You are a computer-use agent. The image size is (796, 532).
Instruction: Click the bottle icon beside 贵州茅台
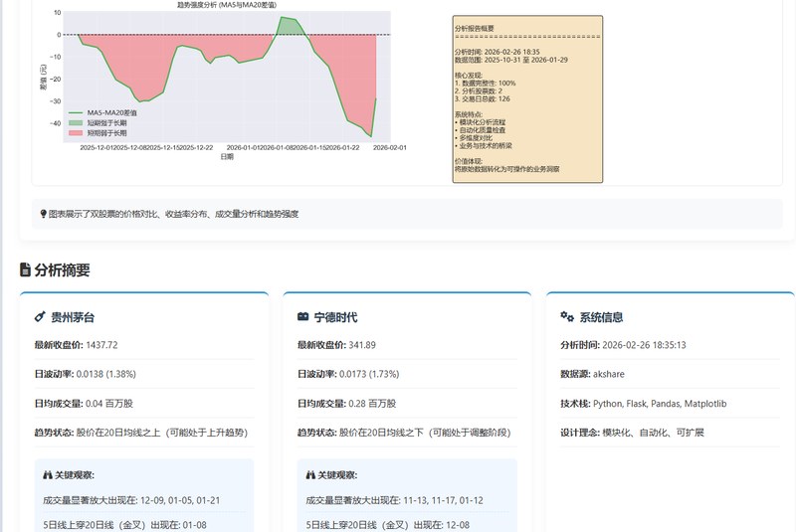40,317
